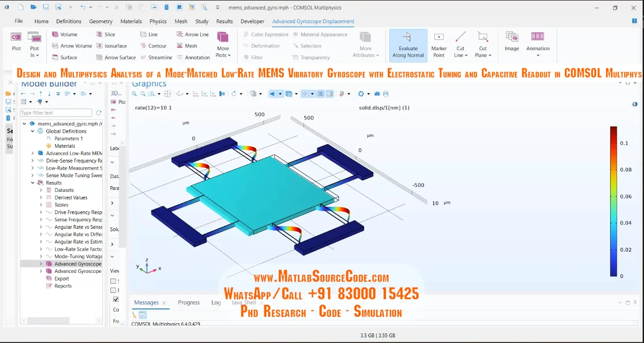This screenshot has height=343, width=644.
Task: Select the Reports node
Action: tap(63, 286)
